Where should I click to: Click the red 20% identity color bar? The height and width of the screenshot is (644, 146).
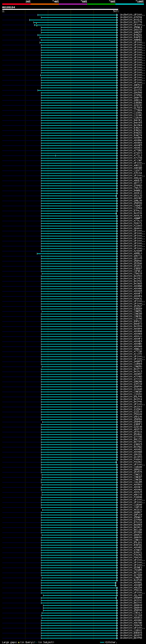point(16,4)
